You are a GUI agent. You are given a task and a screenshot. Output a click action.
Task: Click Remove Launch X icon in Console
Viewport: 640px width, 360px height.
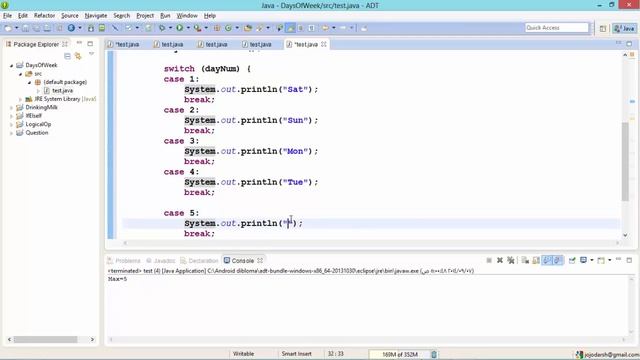coord(500,260)
